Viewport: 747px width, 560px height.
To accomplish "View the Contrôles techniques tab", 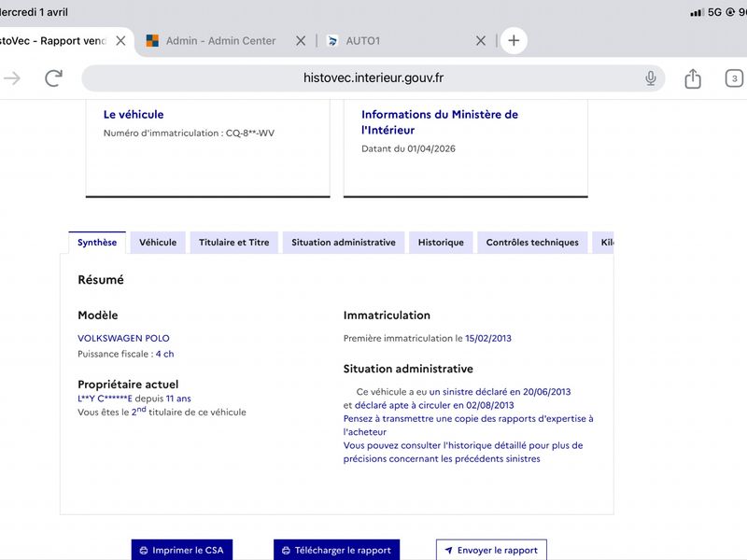I will point(532,243).
